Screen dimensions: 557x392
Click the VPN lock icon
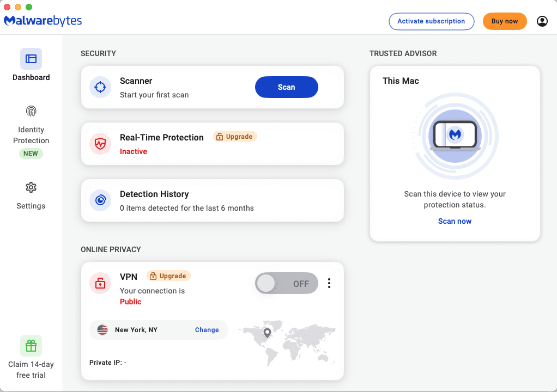(100, 283)
